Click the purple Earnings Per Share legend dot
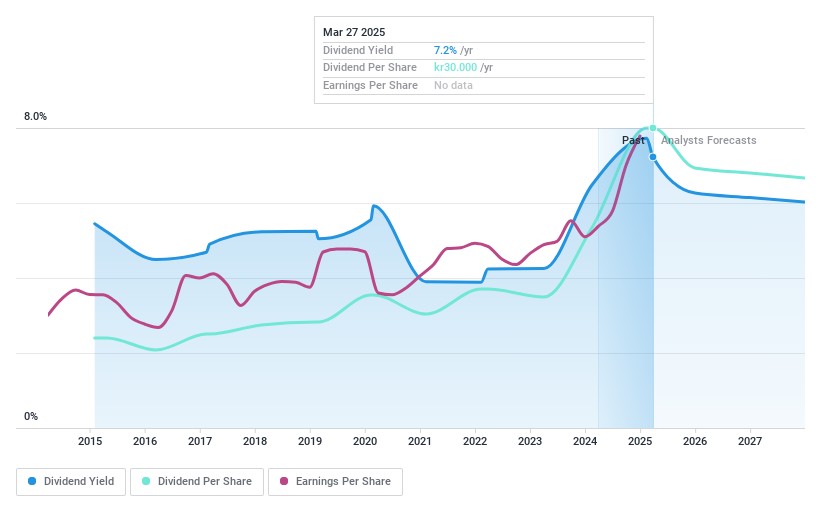The width and height of the screenshot is (821, 508). (284, 481)
